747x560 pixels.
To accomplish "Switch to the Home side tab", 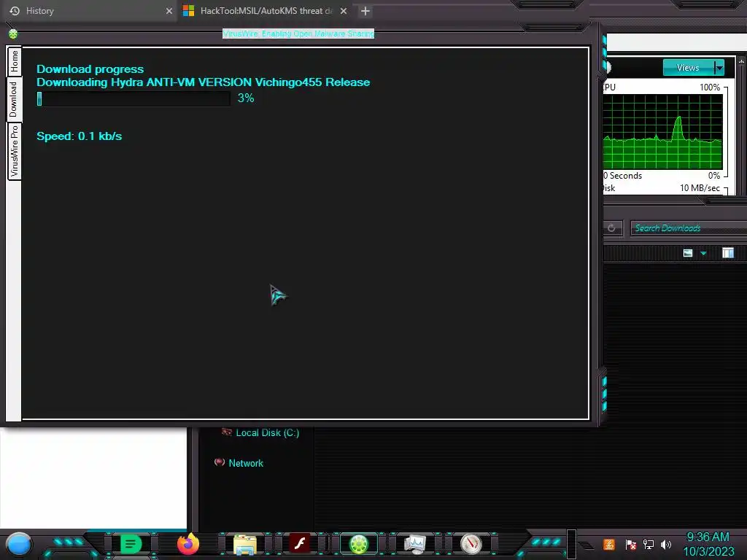I will [15, 61].
